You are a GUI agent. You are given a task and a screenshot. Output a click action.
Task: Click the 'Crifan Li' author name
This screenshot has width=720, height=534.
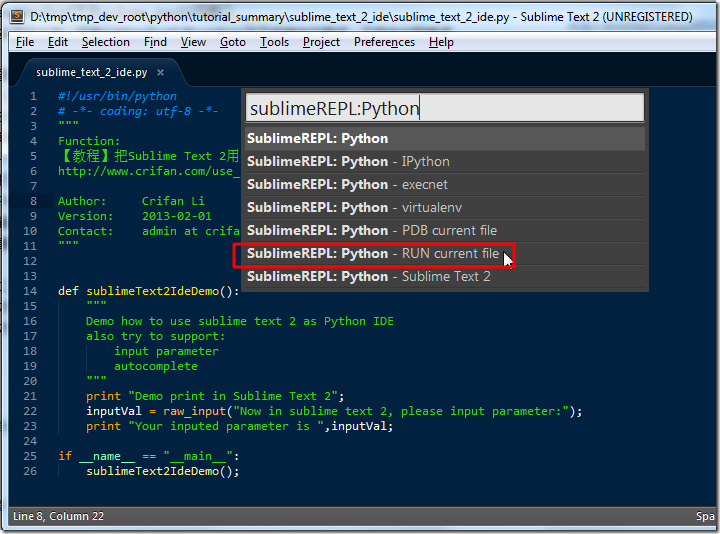[x=173, y=201]
